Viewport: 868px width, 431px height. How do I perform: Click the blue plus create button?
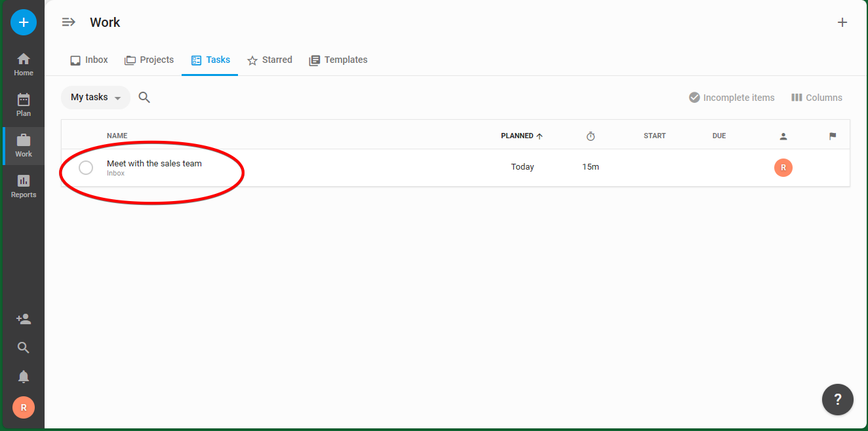coord(24,22)
